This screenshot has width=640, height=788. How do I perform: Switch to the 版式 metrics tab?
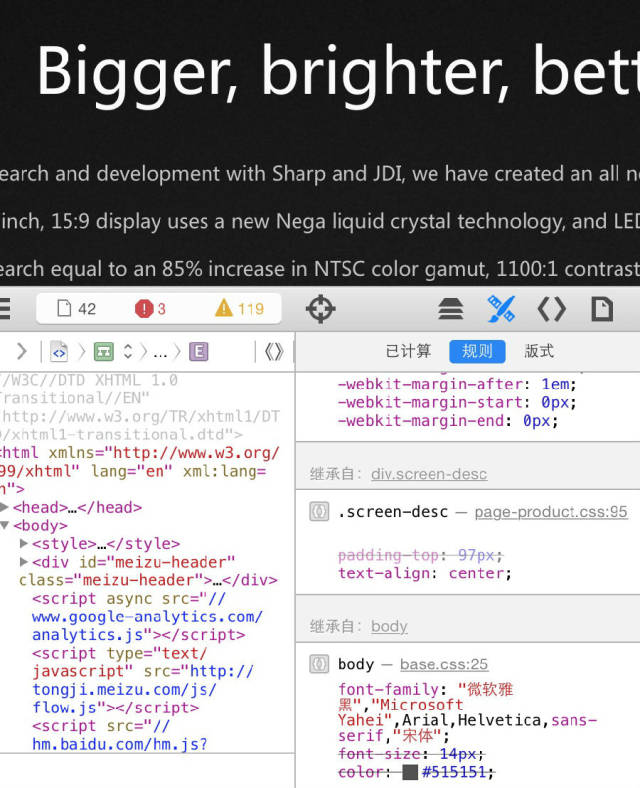(539, 351)
